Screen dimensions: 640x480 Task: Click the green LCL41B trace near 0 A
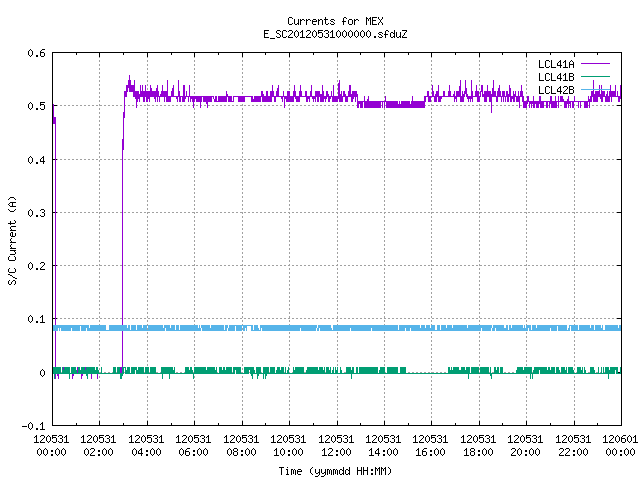tap(337, 371)
